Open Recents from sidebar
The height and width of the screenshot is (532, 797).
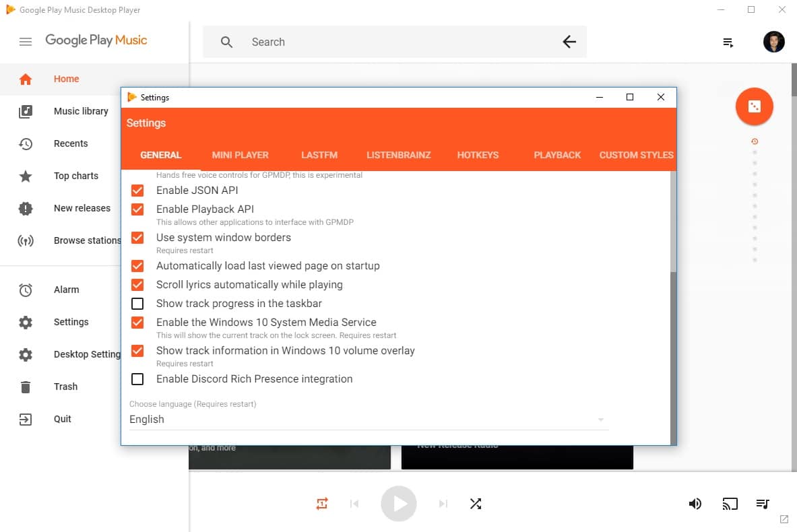[71, 144]
